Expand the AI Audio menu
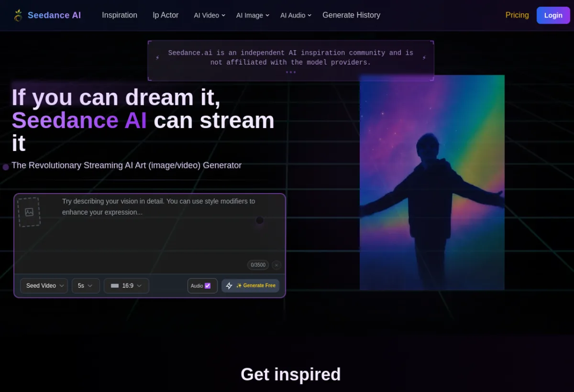This screenshot has height=392, width=574. click(296, 15)
